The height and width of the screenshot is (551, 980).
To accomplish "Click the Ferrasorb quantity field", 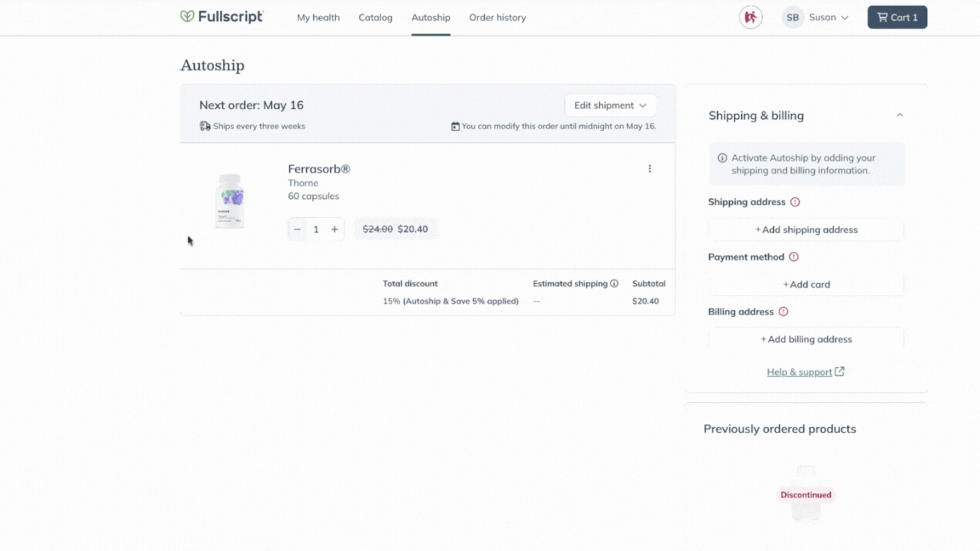I will [316, 230].
